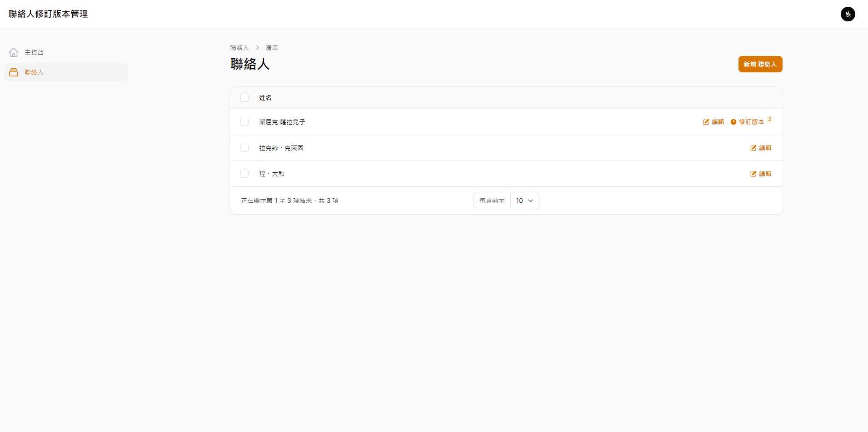The width and height of the screenshot is (868, 432).
Task: Select 聯絡人 in the sidebar menu
Action: pyautogui.click(x=34, y=72)
